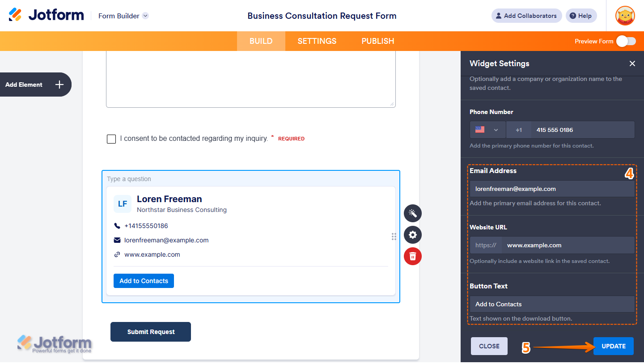Open Add Collaborators
The width and height of the screenshot is (644, 364).
tap(527, 16)
